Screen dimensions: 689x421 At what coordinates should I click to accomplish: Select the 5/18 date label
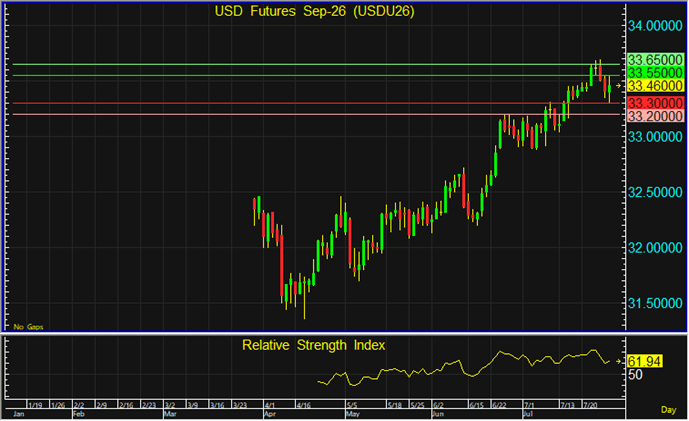tap(395, 405)
